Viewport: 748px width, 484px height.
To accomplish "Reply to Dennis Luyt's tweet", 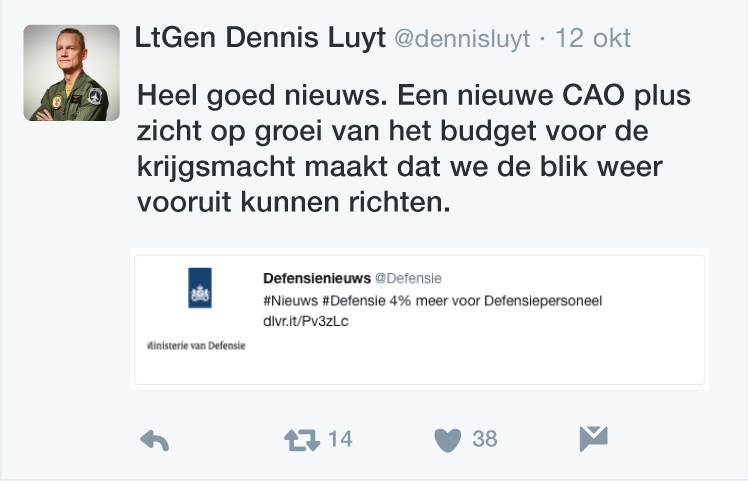I will (x=155, y=440).
